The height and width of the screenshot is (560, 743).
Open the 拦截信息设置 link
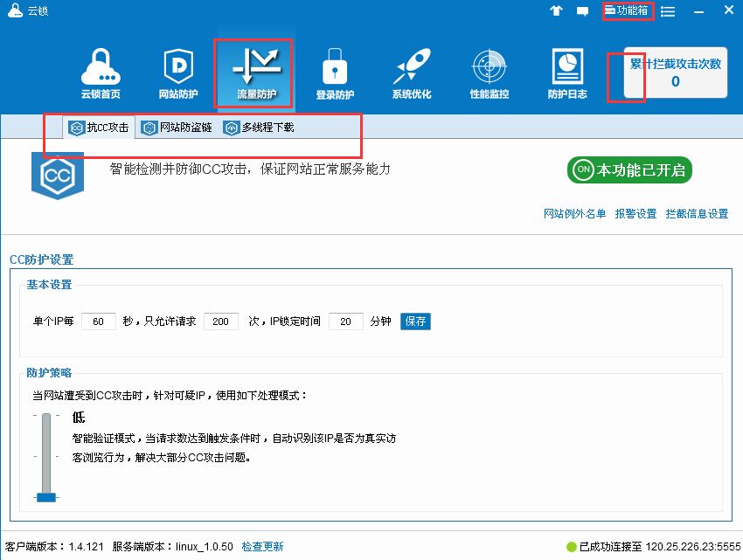(697, 214)
